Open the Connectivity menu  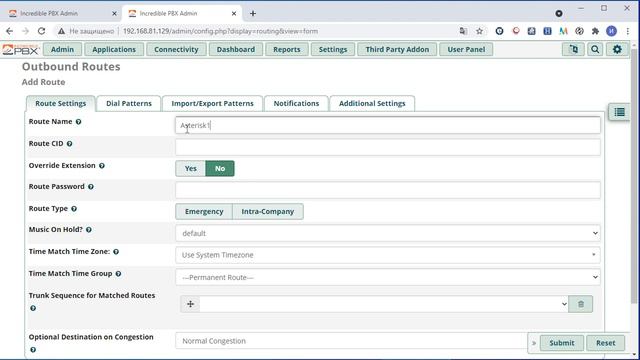pyautogui.click(x=176, y=49)
